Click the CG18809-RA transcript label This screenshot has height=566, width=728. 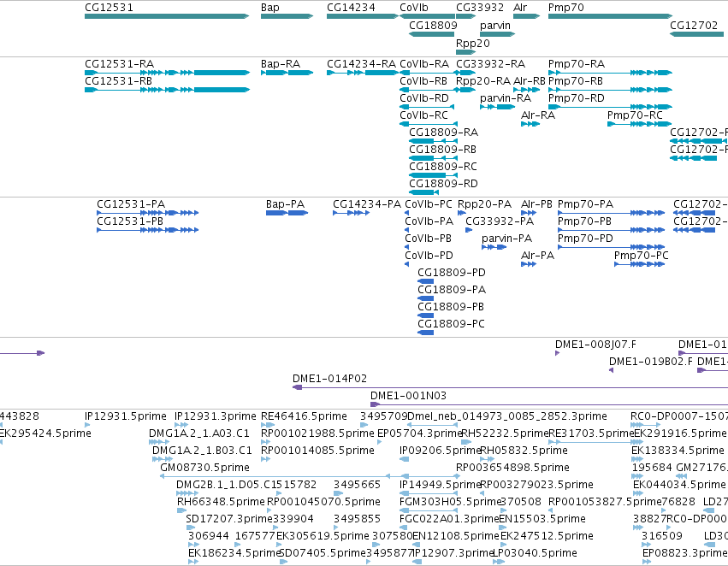click(x=443, y=133)
